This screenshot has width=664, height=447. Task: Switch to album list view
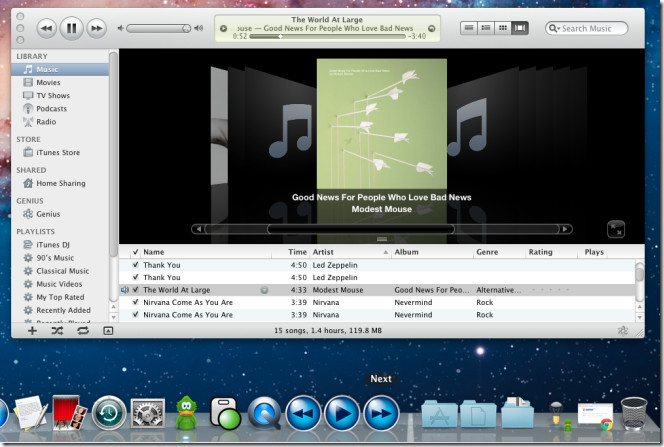pyautogui.click(x=486, y=28)
